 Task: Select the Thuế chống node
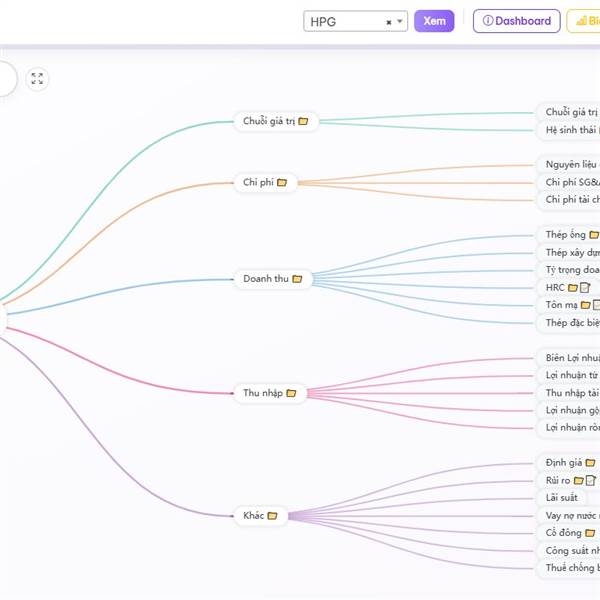(x=568, y=568)
